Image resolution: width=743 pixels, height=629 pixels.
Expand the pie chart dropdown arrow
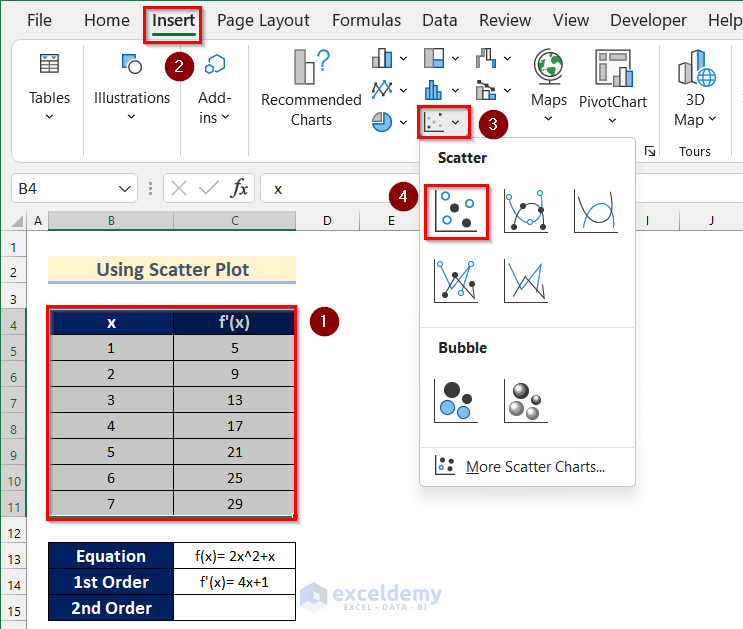pyautogui.click(x=403, y=122)
